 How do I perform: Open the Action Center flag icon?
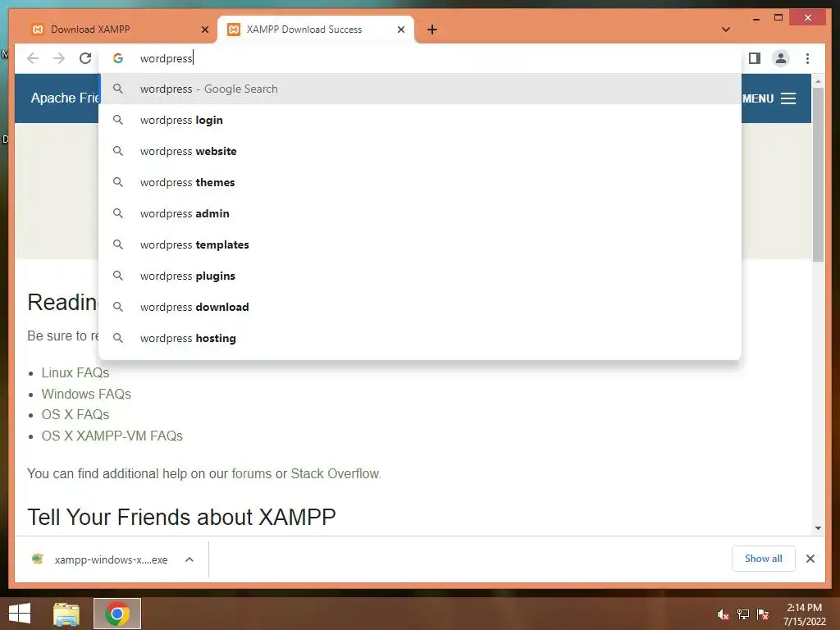(763, 614)
